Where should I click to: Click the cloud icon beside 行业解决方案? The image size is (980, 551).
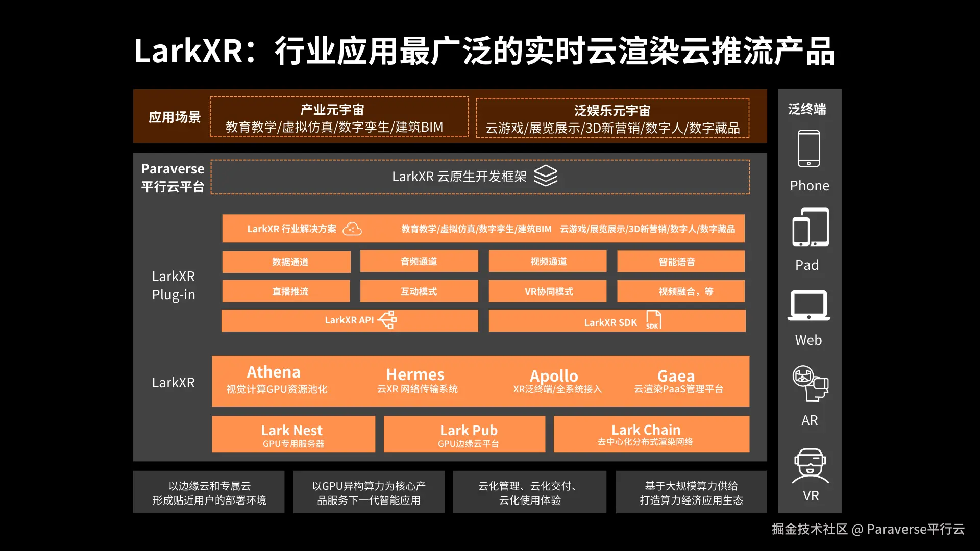click(x=352, y=229)
